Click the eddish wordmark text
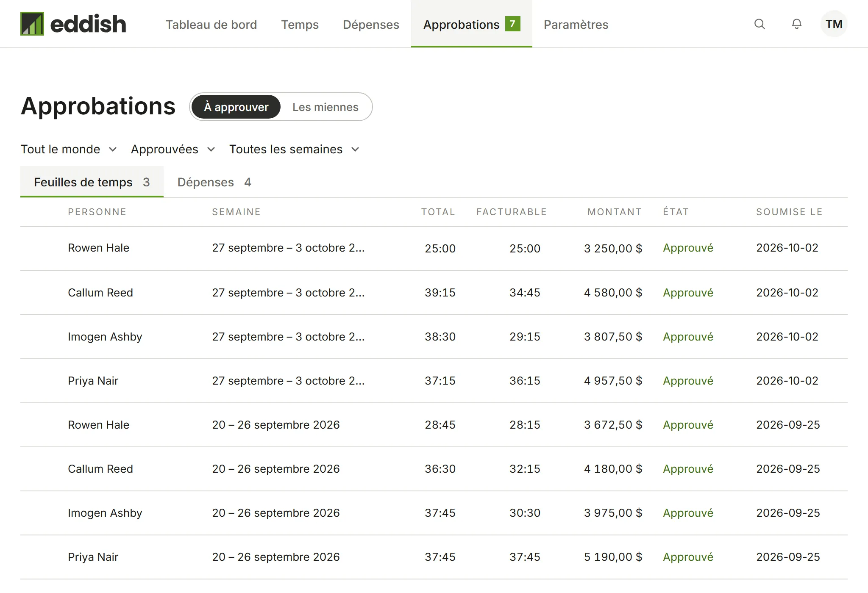This screenshot has width=868, height=593. 88,24
